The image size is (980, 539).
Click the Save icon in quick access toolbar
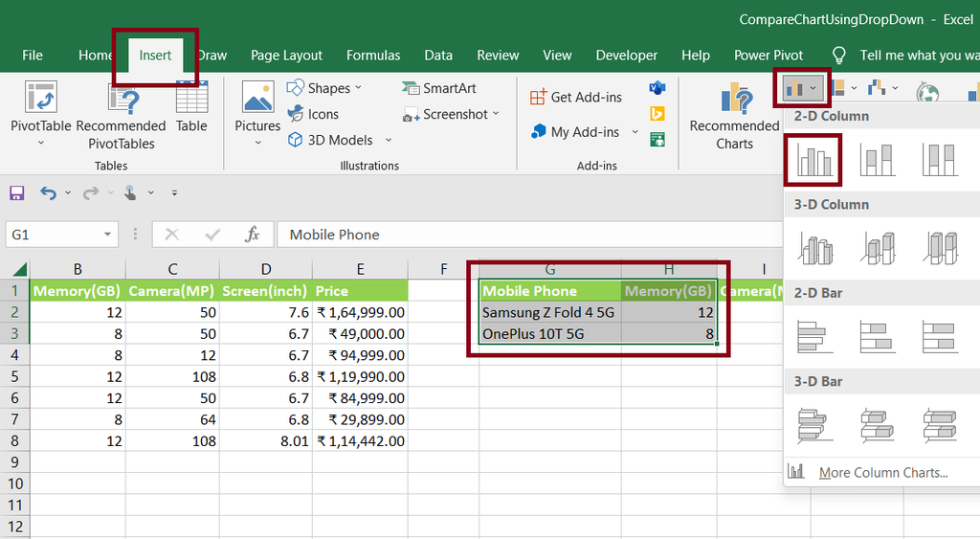coord(17,193)
